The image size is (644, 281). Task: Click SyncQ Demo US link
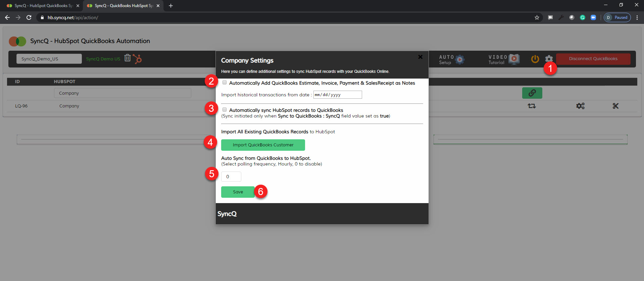103,59
